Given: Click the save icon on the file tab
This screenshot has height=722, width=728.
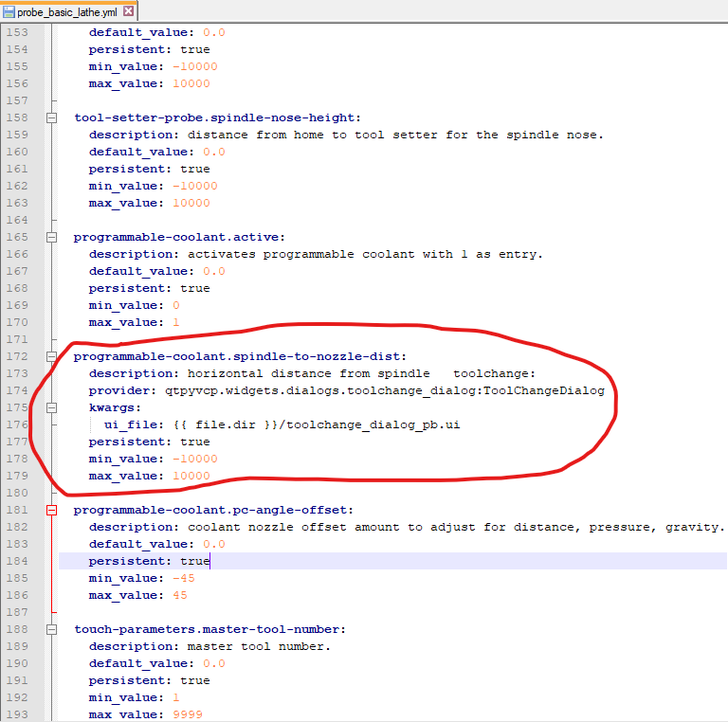Looking at the screenshot, I should pos(9,12).
